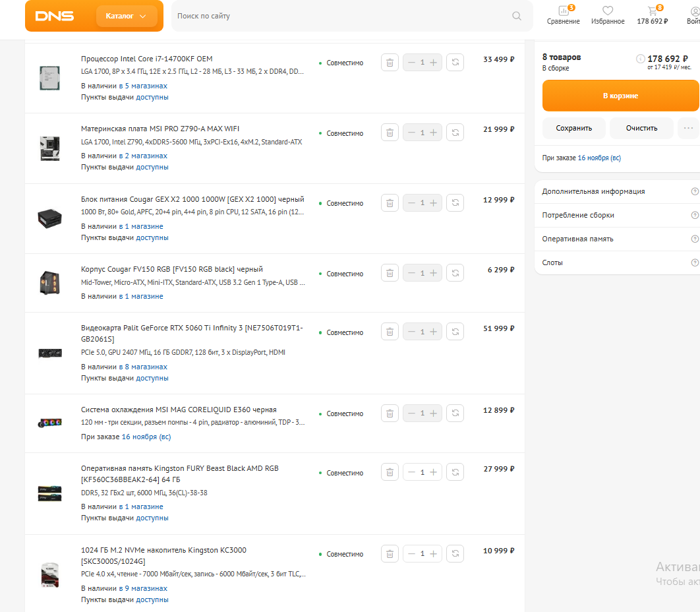The image size is (700, 612).
Task: Open the Каталог dropdown
Action: tap(127, 16)
